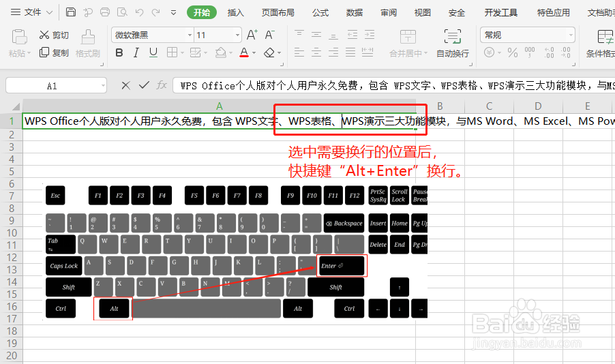Open the font name dropdown 微软雅黑
This screenshot has width=615, height=364.
pos(190,35)
